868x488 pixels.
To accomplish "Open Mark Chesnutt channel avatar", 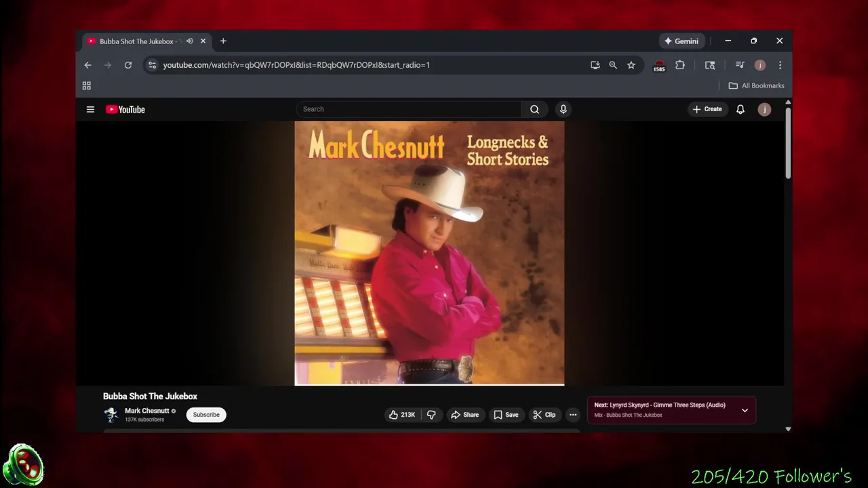I will [111, 415].
